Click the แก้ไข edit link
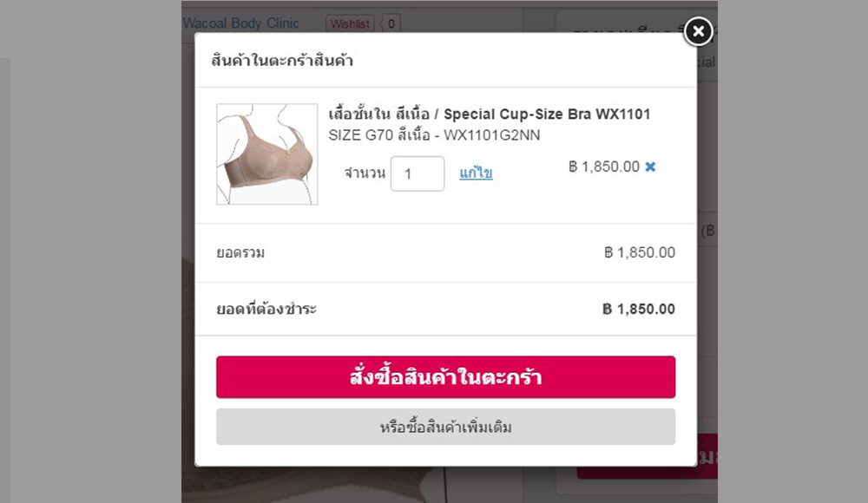The width and height of the screenshot is (868, 503). (476, 173)
